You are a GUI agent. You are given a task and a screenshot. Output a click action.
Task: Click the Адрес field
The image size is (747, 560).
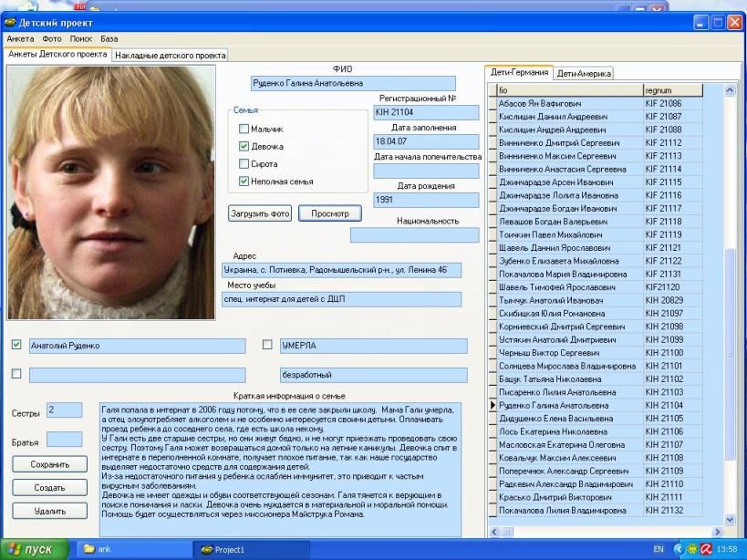(x=342, y=270)
